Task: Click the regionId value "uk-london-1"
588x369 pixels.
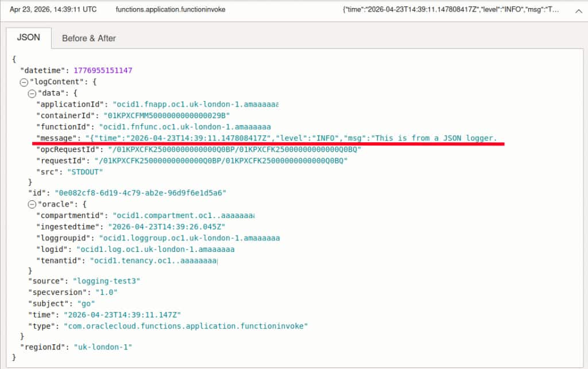Action: [103, 347]
